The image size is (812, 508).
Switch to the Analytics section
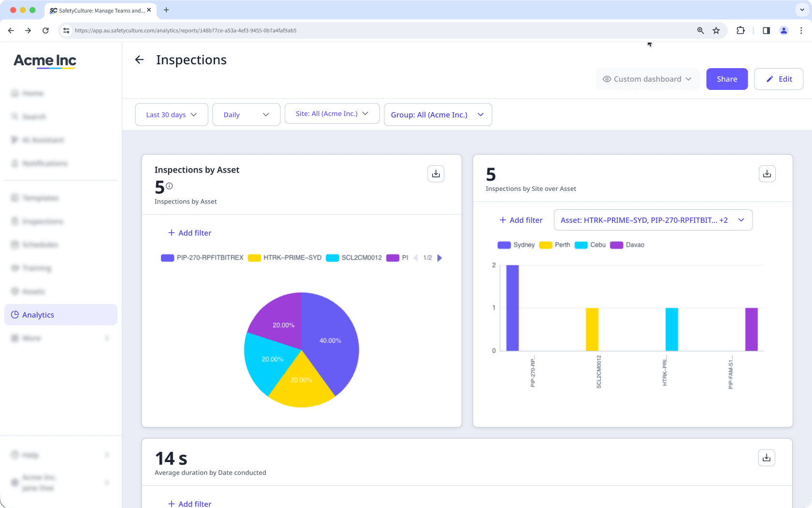[38, 315]
